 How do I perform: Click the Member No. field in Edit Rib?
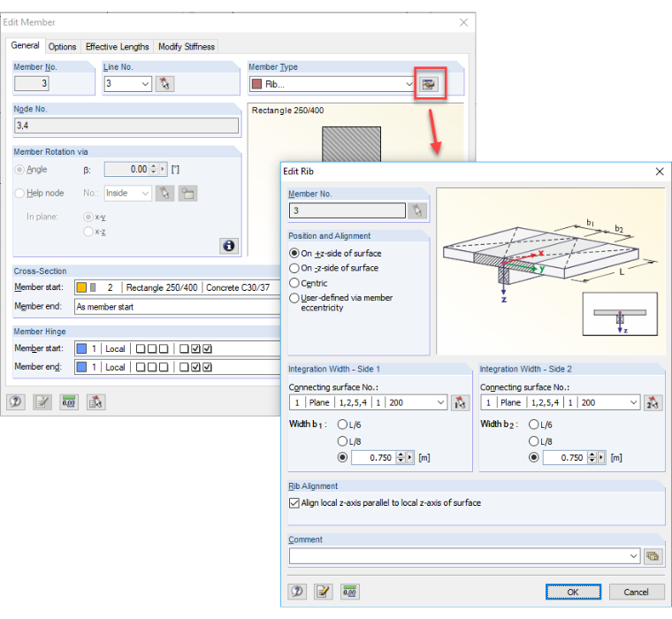[347, 210]
